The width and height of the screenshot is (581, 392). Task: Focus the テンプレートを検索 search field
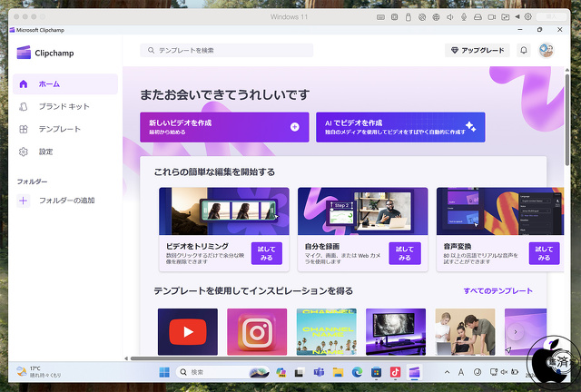point(226,51)
